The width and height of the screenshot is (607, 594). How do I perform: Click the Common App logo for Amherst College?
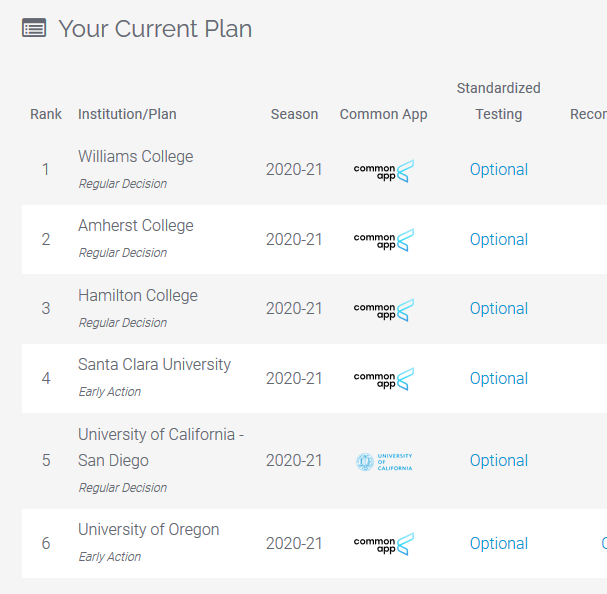(x=384, y=240)
